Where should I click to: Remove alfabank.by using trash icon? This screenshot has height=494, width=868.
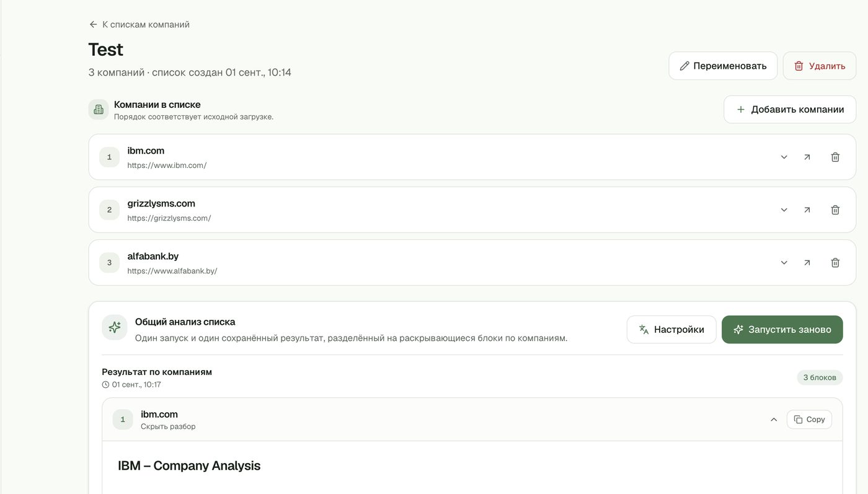[x=835, y=263]
